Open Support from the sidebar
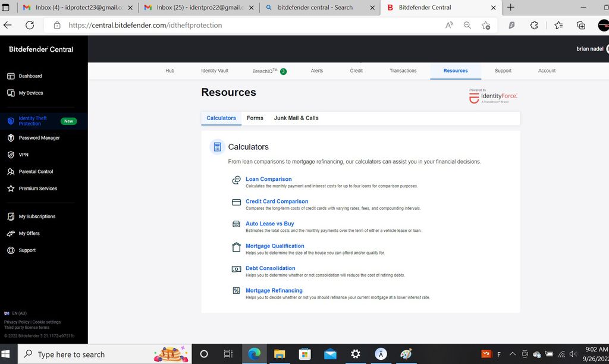This screenshot has width=609, height=364. coord(27,250)
